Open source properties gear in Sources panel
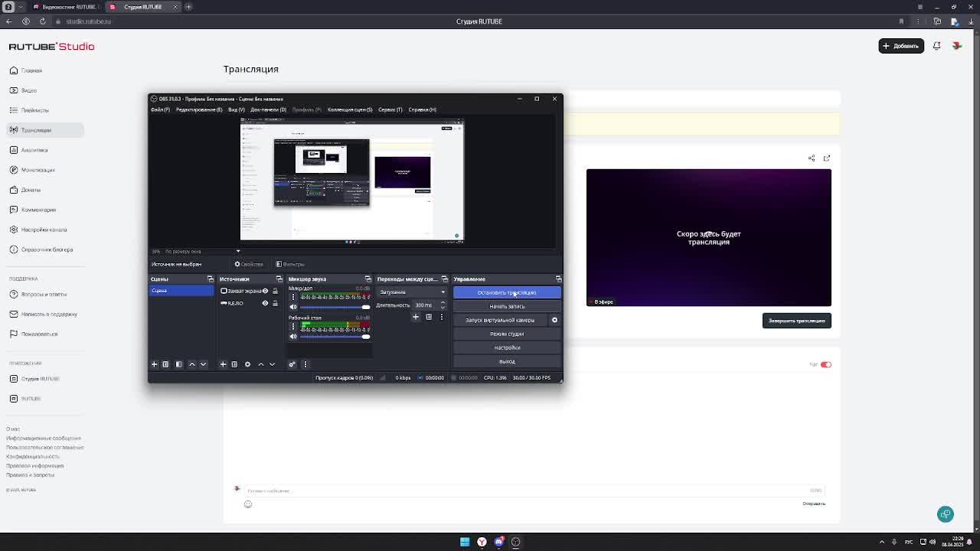 click(247, 364)
